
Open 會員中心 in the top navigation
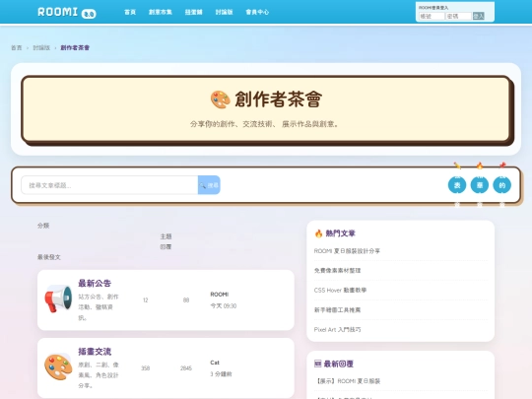click(257, 12)
